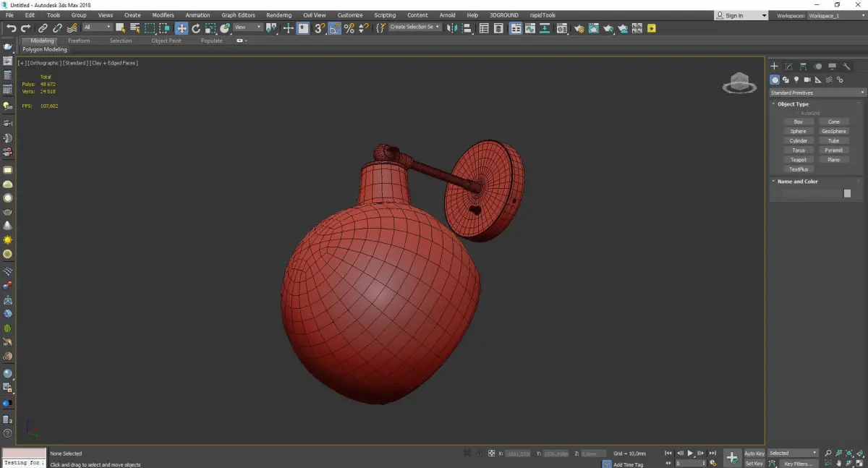Open Rendered Frame Window icon
This screenshot has width=868, height=468.
point(593,28)
